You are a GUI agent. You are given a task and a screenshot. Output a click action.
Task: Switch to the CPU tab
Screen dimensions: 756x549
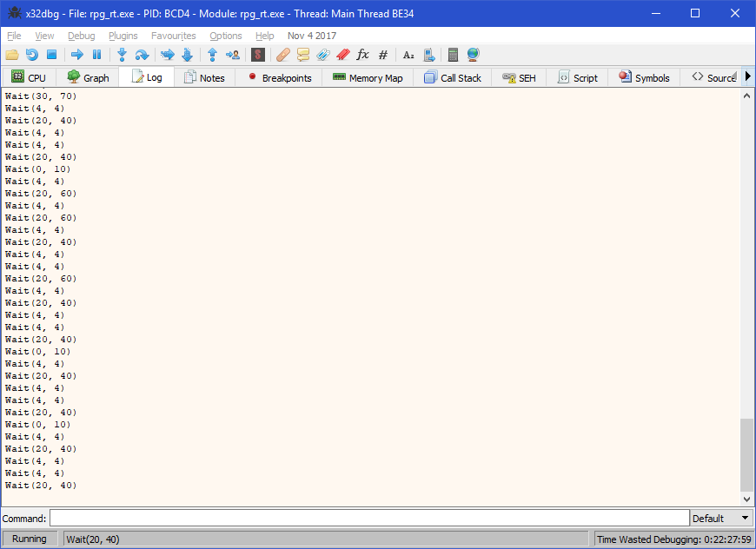click(29, 77)
